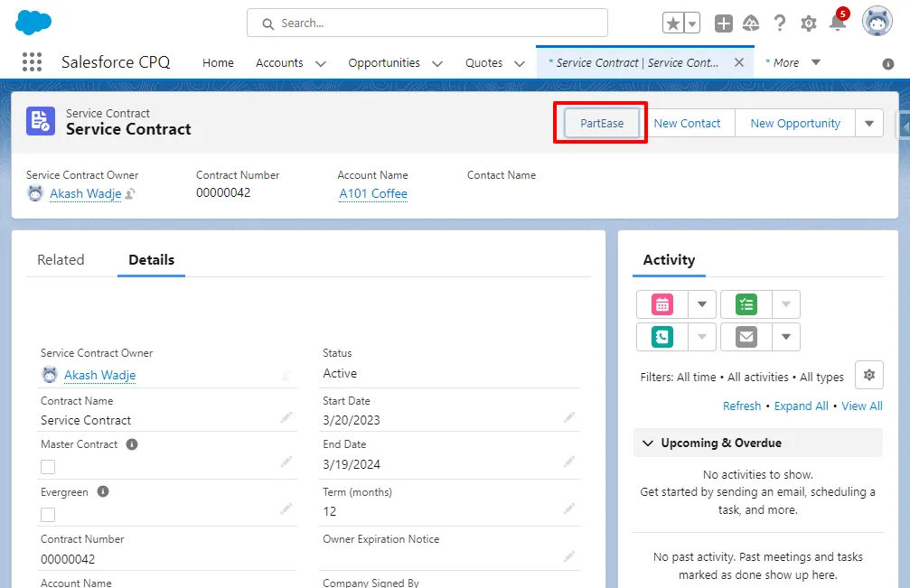
Task: Click the Expand All link
Action: coord(801,406)
